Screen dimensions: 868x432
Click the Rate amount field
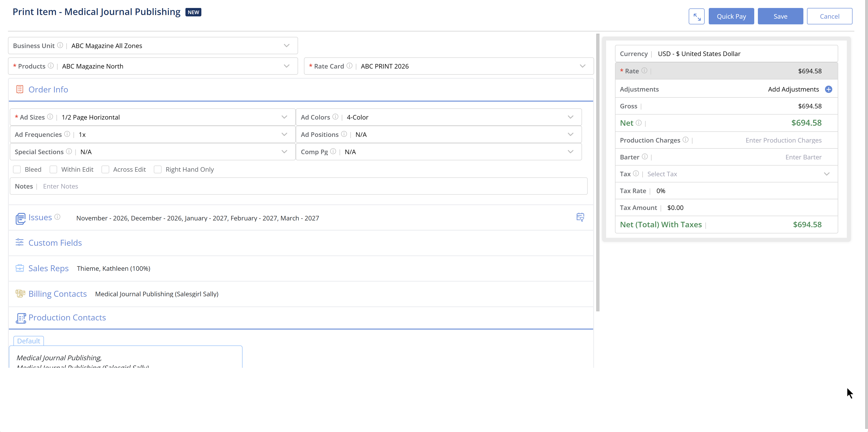point(726,71)
